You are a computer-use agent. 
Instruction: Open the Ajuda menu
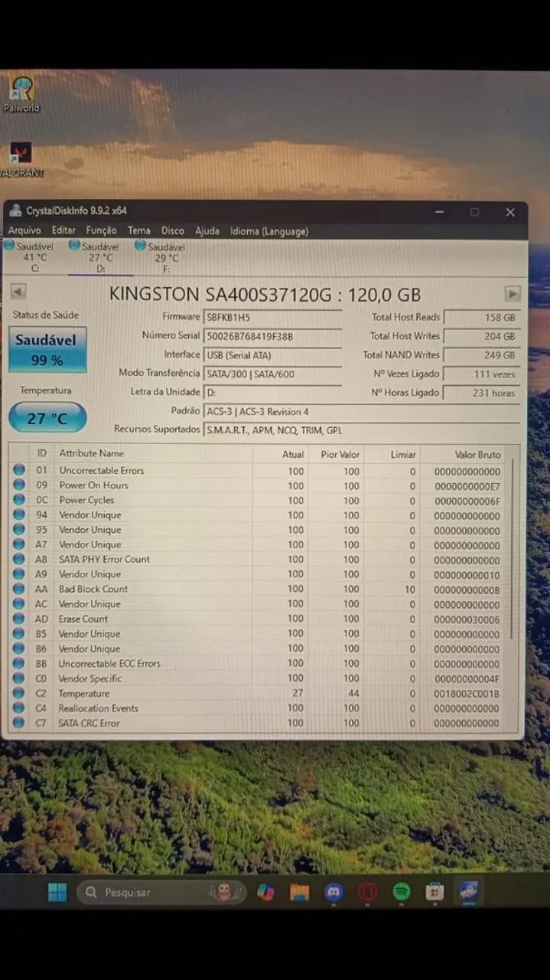[x=207, y=230]
